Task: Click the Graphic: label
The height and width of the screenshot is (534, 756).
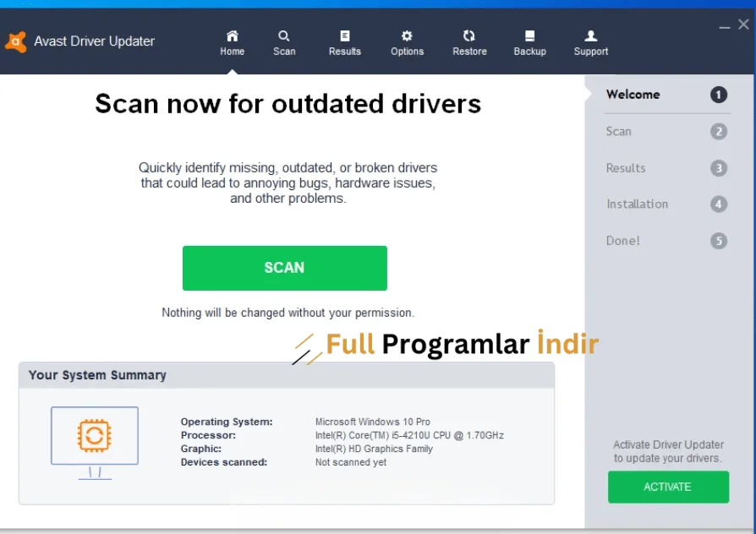Action: 200,449
